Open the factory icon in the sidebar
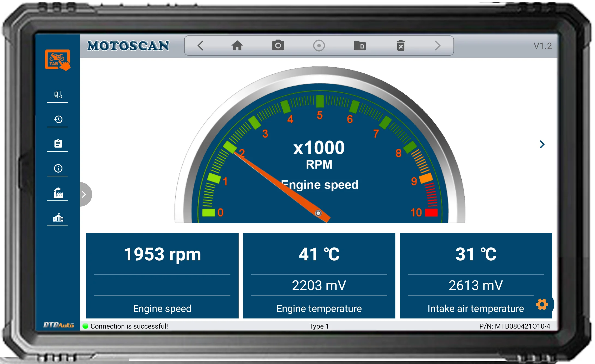The width and height of the screenshot is (595, 364). (58, 193)
